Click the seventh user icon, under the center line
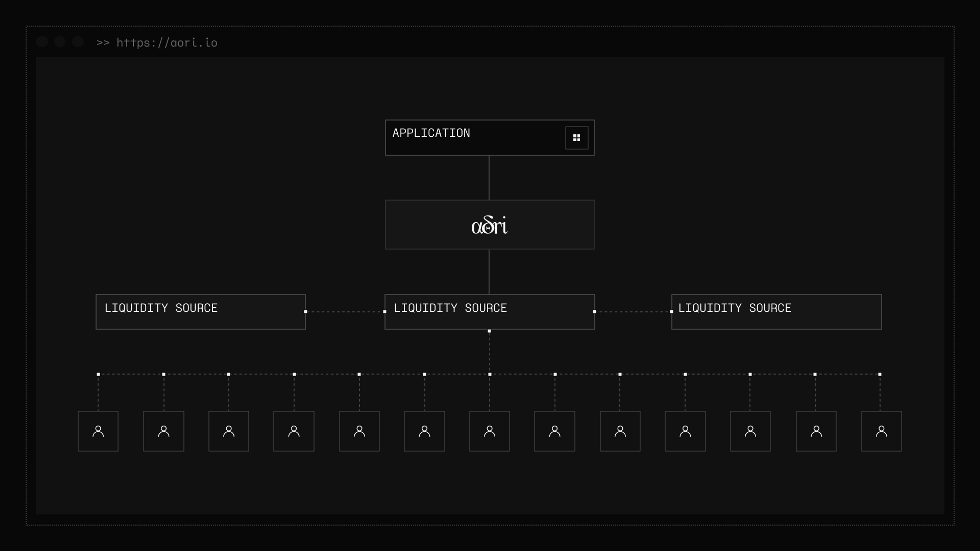Viewport: 980px width, 551px height. [x=490, y=431]
